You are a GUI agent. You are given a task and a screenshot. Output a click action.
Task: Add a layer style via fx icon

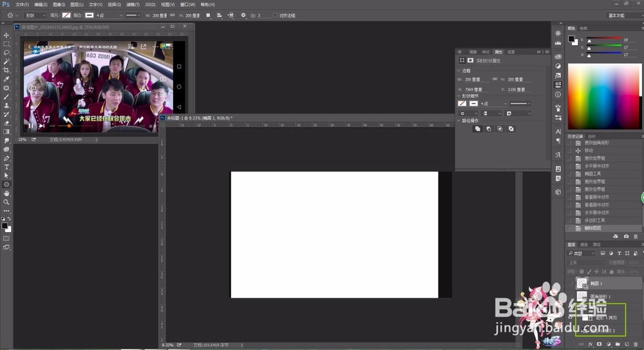[x=590, y=344]
